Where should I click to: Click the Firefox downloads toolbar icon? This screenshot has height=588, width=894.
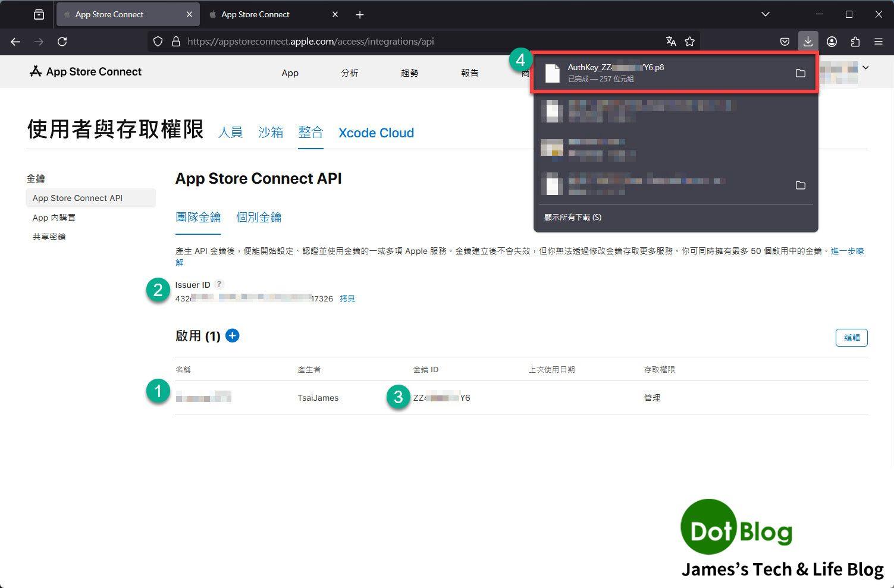pos(808,42)
